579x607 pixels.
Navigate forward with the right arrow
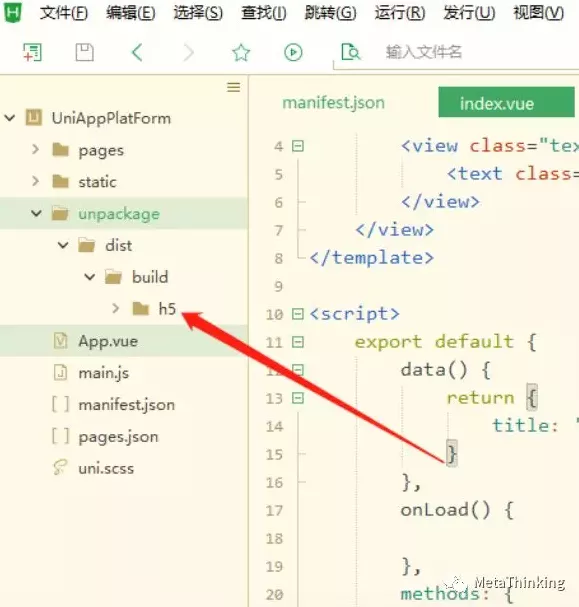coord(188,52)
